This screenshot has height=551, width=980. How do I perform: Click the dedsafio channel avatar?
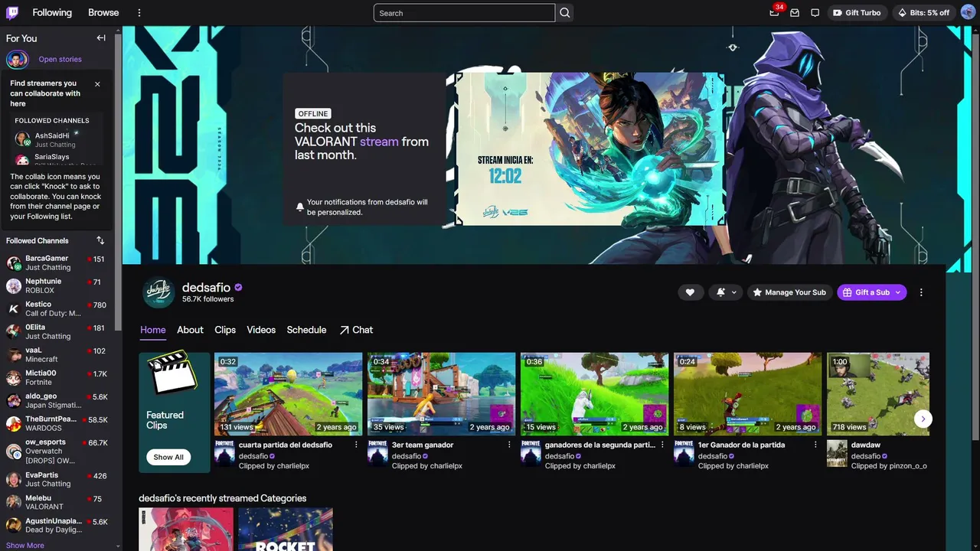tap(158, 292)
